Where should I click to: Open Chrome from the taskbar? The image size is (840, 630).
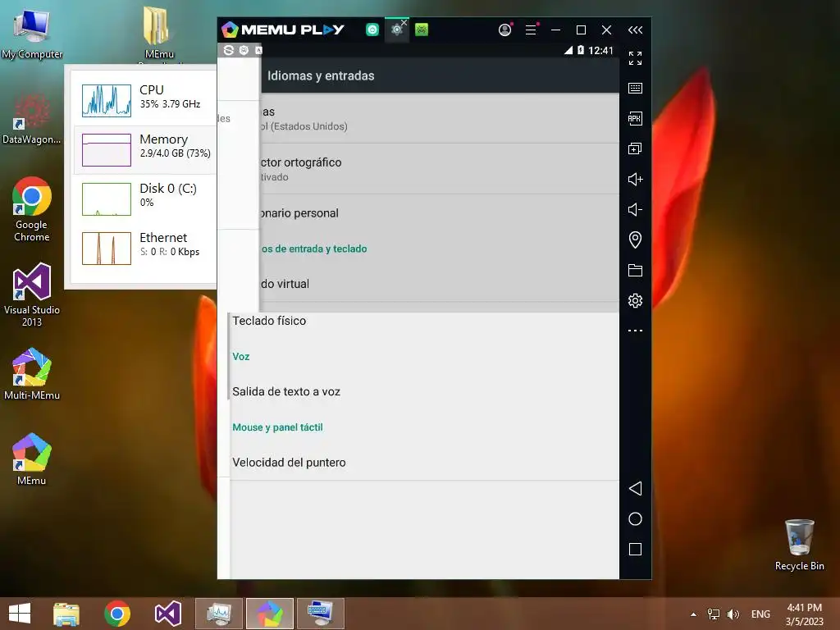pyautogui.click(x=117, y=614)
